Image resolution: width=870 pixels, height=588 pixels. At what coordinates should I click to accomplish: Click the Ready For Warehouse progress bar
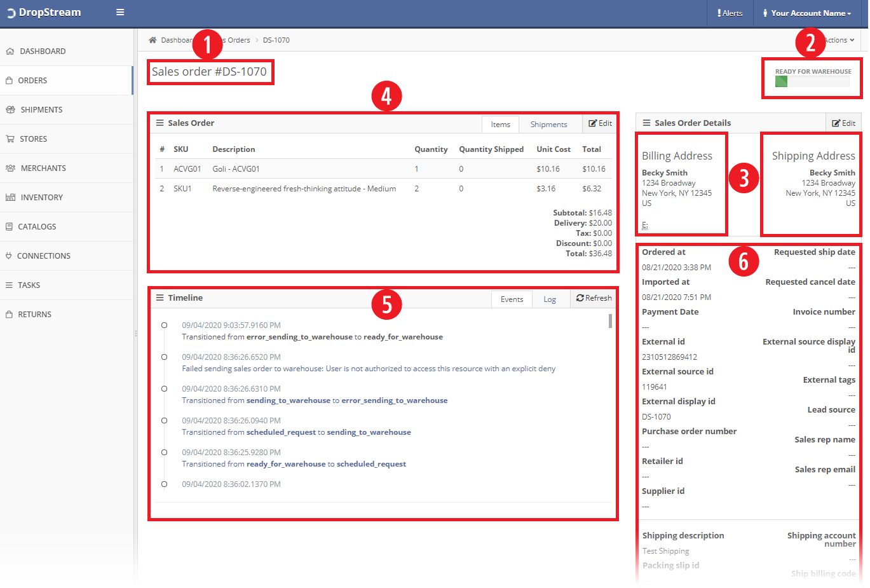[812, 81]
